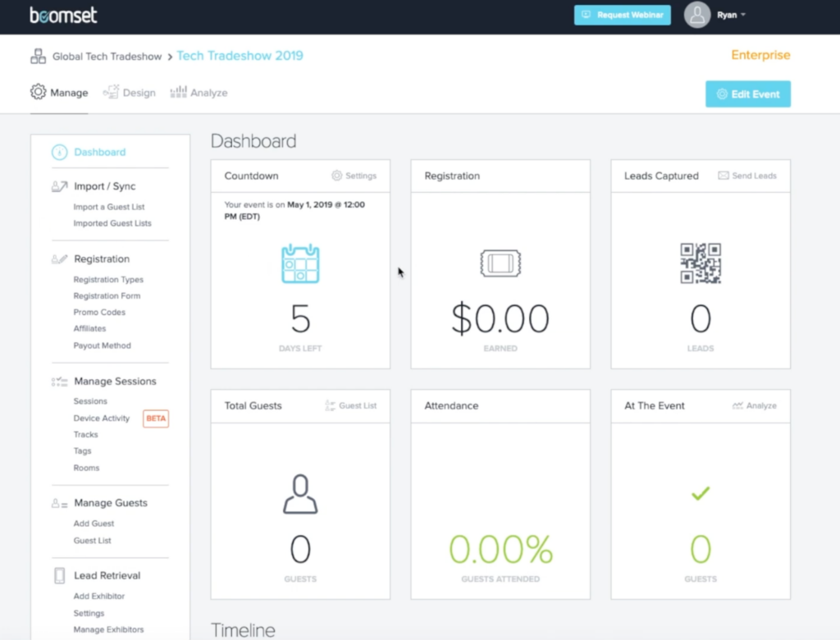Select Dashboard in the sidebar
This screenshot has width=840, height=640.
[99, 153]
